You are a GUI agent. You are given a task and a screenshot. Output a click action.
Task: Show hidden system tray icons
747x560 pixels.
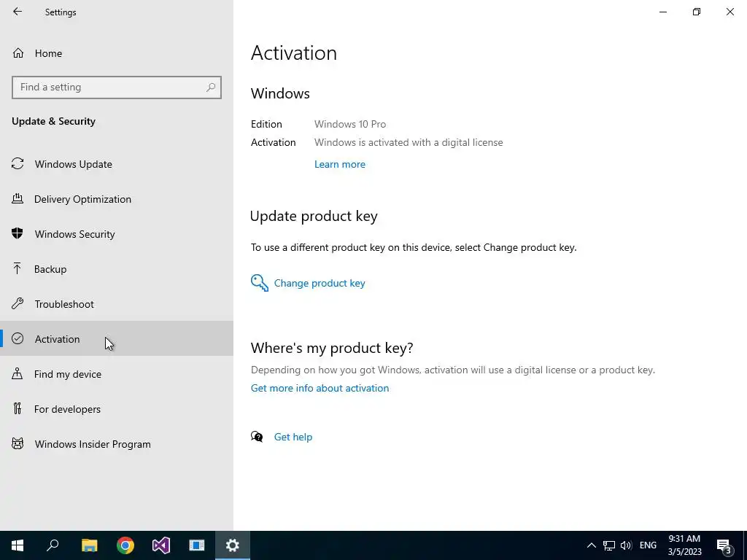[591, 545]
